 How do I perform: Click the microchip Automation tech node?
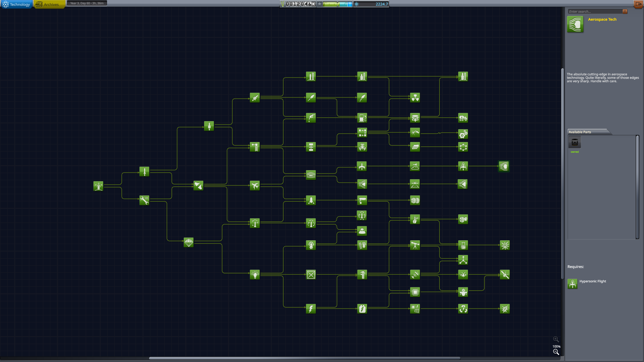415,292
